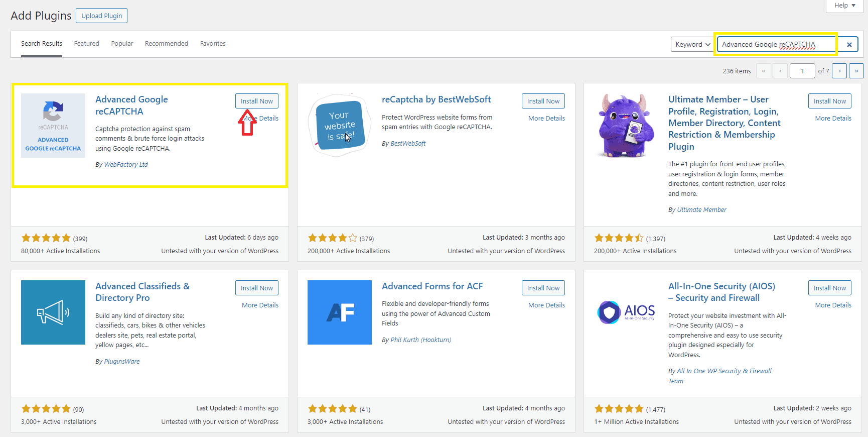Click the current page number field
The height and width of the screenshot is (437, 868).
[x=802, y=71]
